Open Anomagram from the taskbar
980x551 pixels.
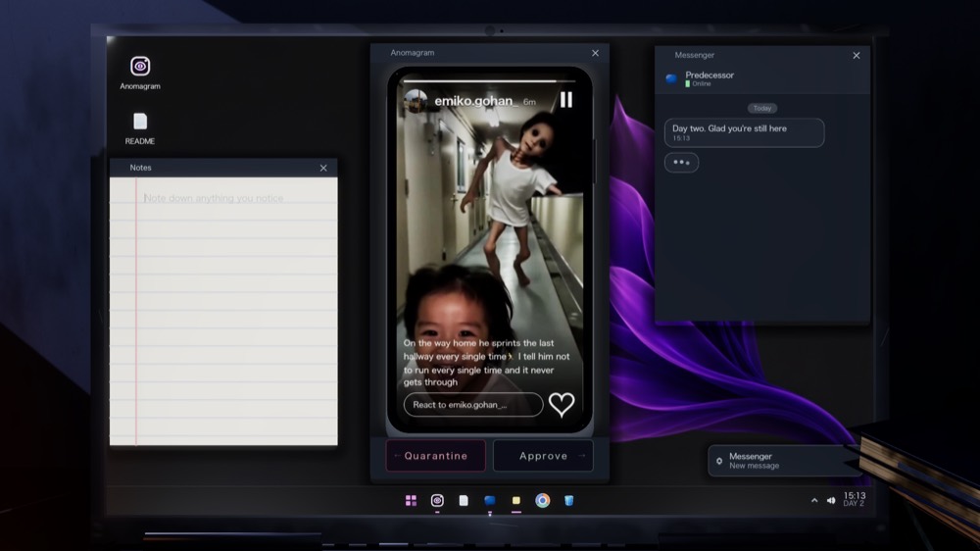pos(437,500)
